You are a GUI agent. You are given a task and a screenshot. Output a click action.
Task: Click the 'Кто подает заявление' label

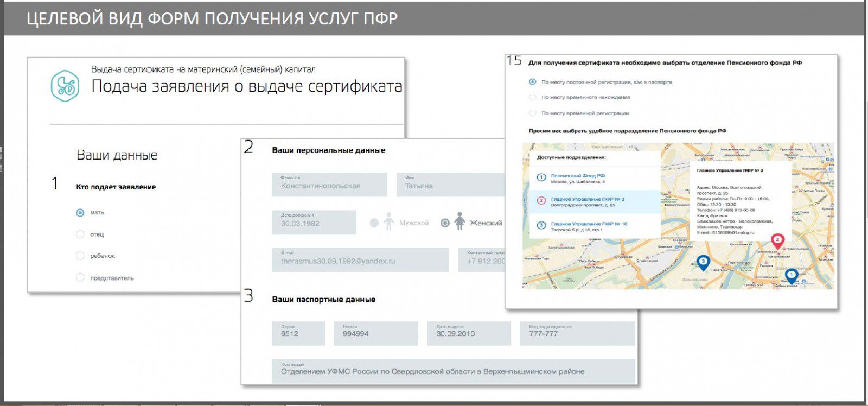[116, 187]
